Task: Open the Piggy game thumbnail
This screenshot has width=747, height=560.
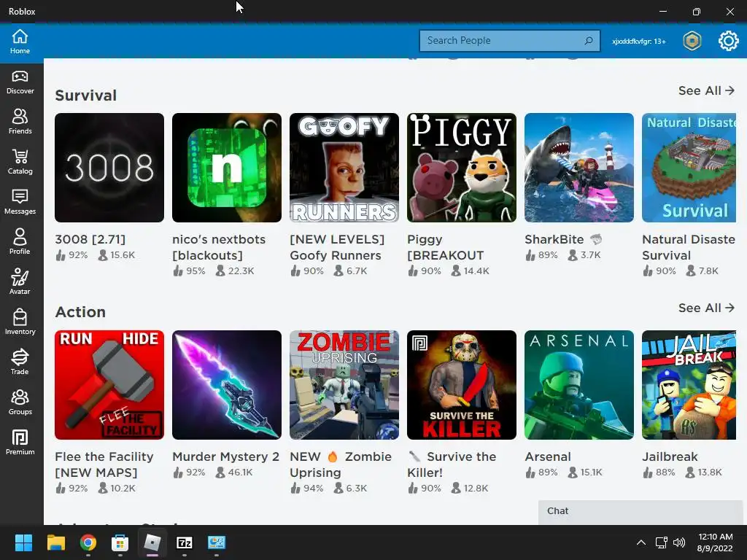Action: (x=462, y=168)
